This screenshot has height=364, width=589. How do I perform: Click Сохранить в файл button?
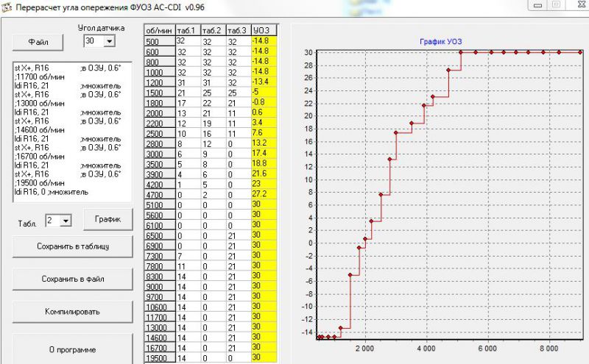coord(72,279)
